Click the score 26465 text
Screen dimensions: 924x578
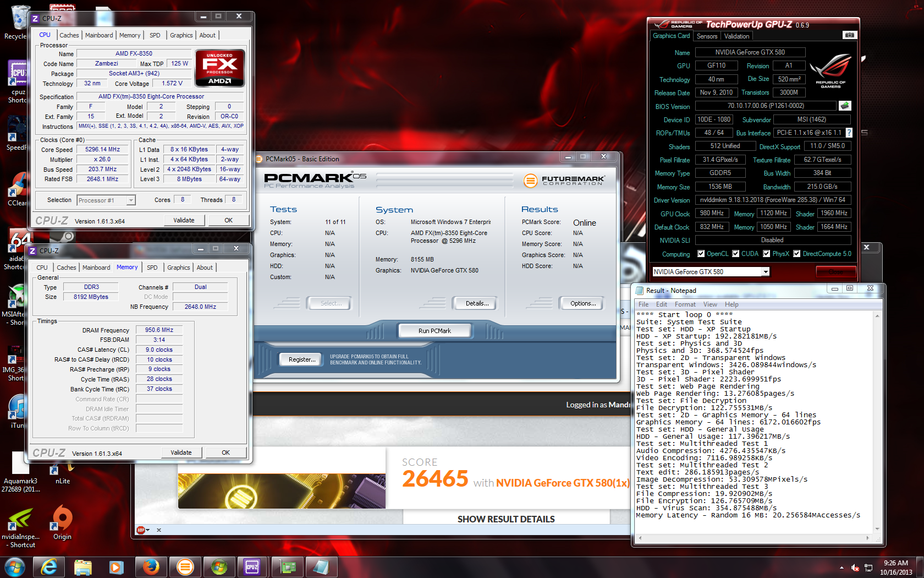[x=435, y=479]
